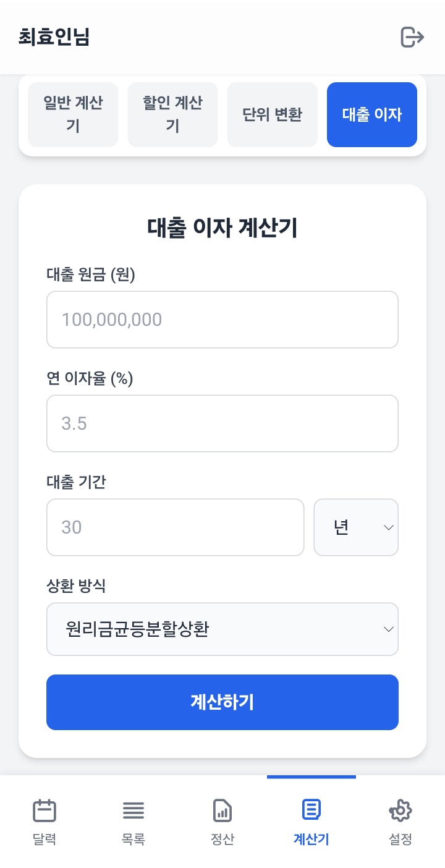Open the settings (설정) gear icon

[400, 810]
